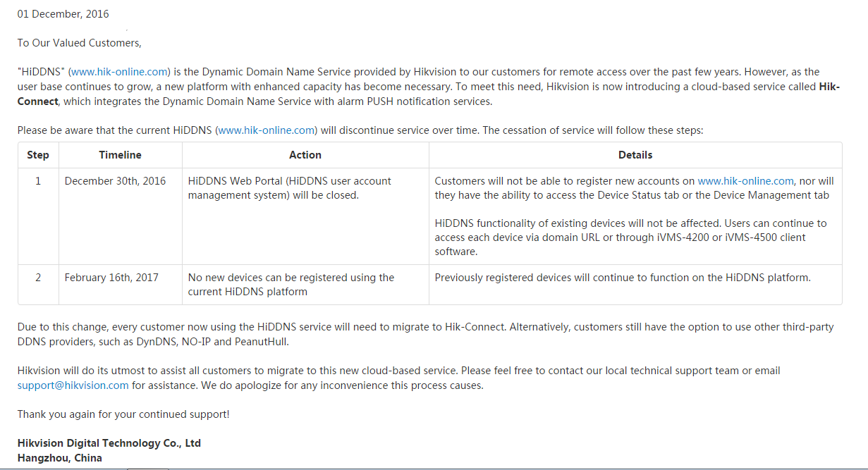The image size is (868, 470).
Task: Click "Hikvision Digital Technology Co., Ltd" signature
Action: 109,443
